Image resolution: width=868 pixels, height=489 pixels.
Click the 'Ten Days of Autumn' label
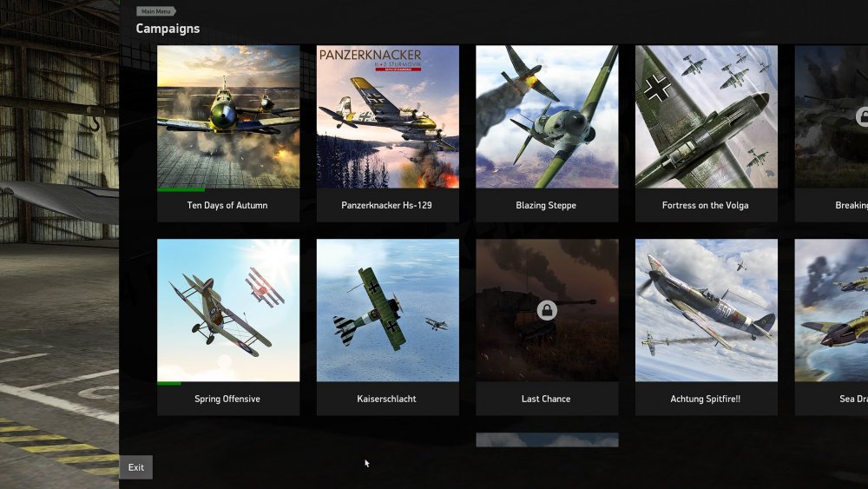(x=227, y=205)
